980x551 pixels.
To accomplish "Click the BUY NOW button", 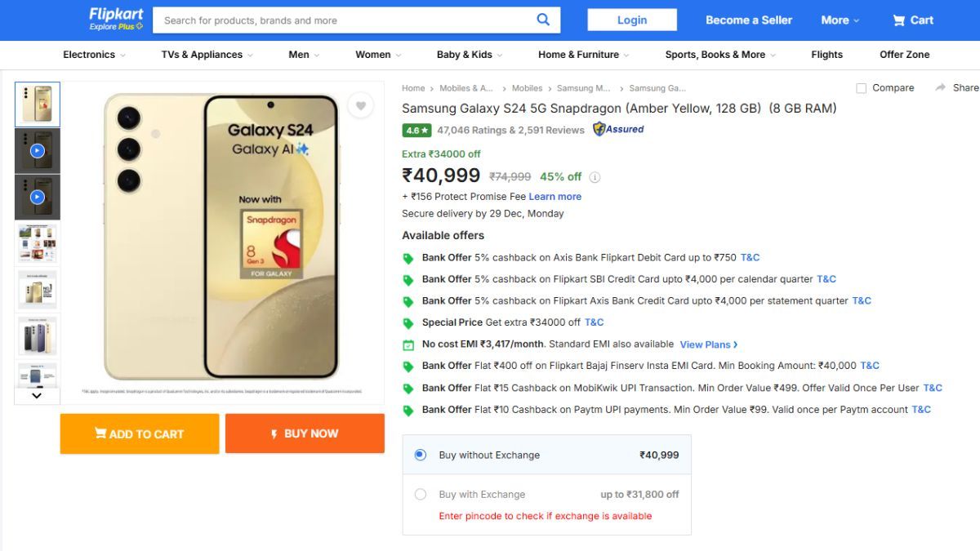I will tap(305, 433).
